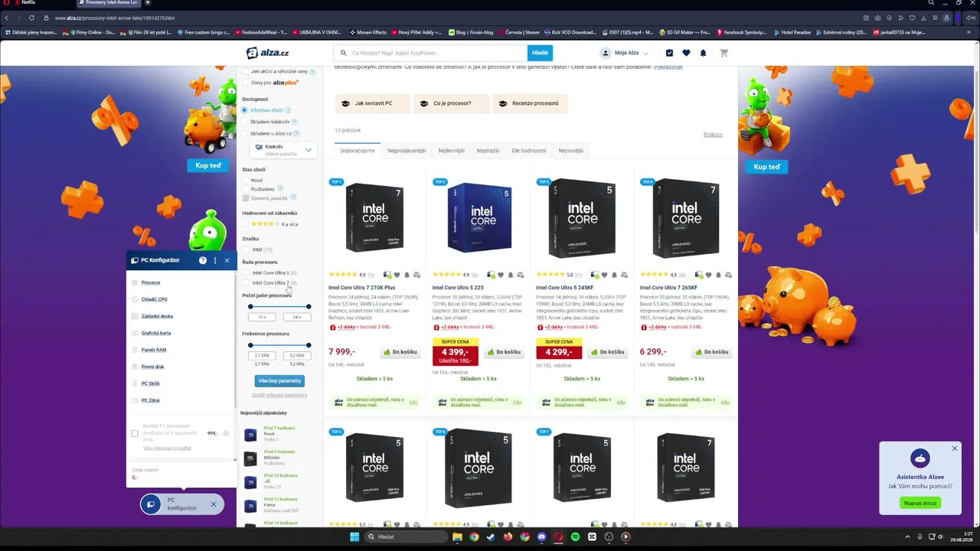Check the 'Rozbaleno' condition filter
This screenshot has width=980, height=551.
click(x=246, y=189)
